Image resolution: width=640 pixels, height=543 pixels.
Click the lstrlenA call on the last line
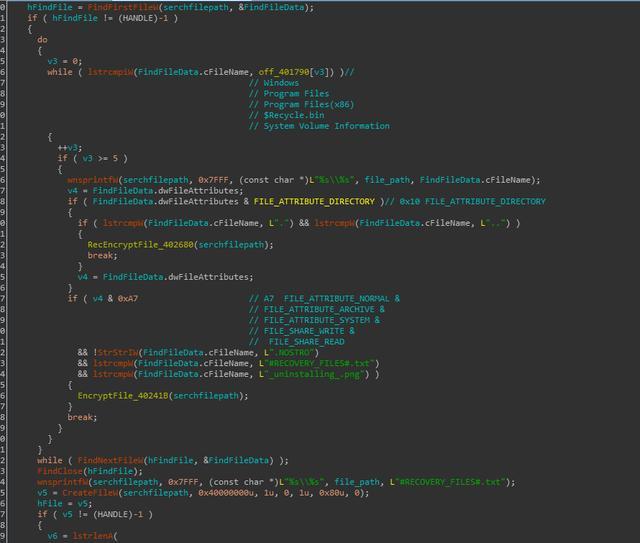(x=95, y=536)
